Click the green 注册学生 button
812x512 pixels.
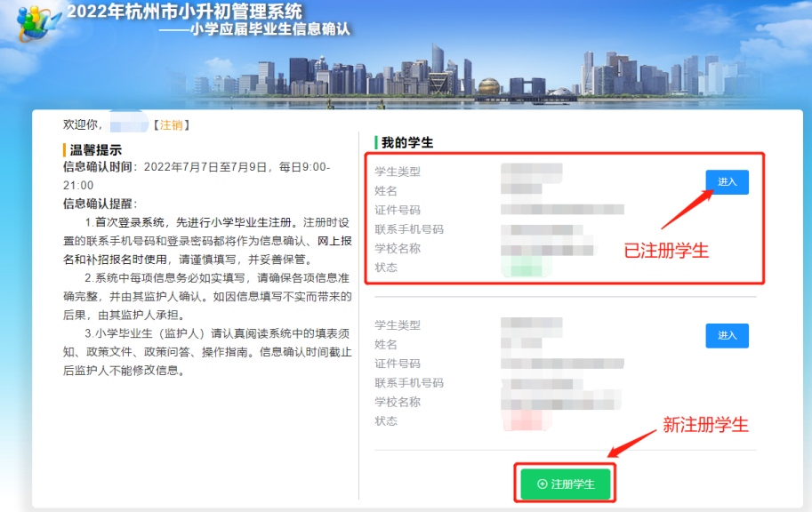566,484
